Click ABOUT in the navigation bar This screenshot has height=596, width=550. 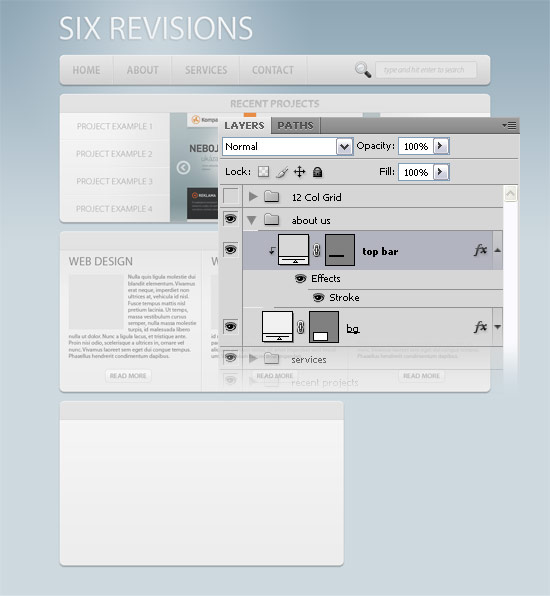(x=143, y=70)
